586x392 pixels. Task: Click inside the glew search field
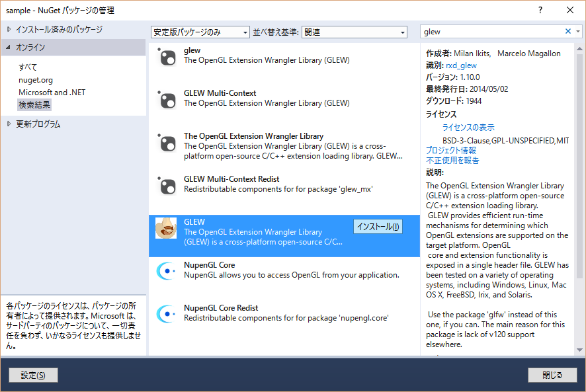[x=491, y=32]
